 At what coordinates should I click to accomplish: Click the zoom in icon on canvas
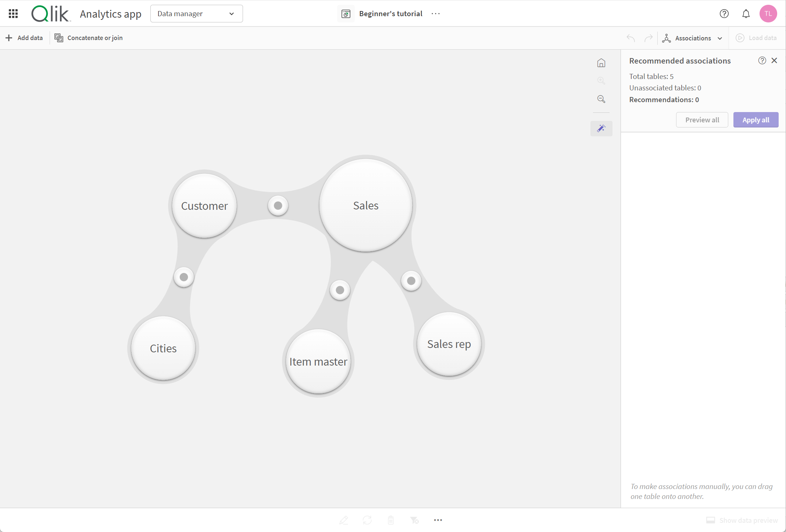[601, 81]
